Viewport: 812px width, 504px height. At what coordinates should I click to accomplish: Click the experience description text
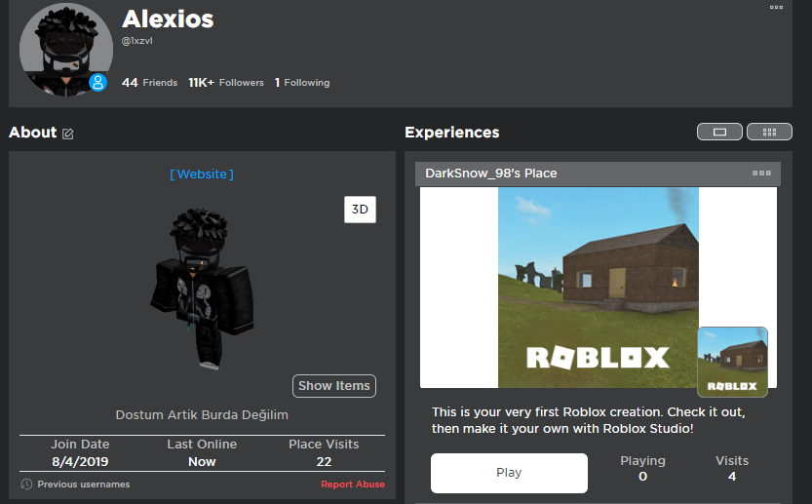click(x=589, y=420)
